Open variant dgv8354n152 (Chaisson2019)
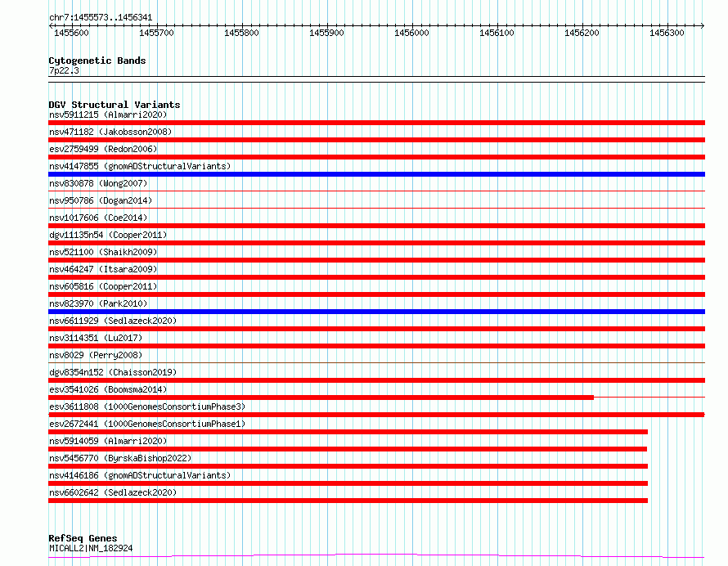728x566 pixels. [113, 372]
